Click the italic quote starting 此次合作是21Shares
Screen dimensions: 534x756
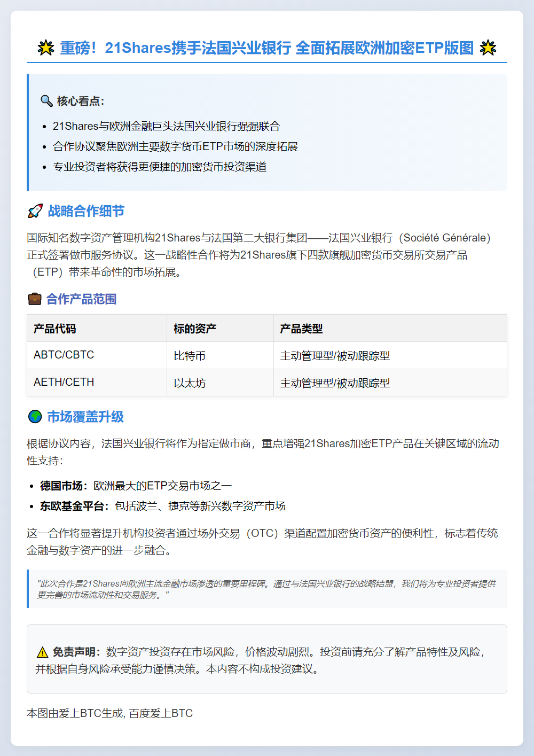(x=266, y=589)
